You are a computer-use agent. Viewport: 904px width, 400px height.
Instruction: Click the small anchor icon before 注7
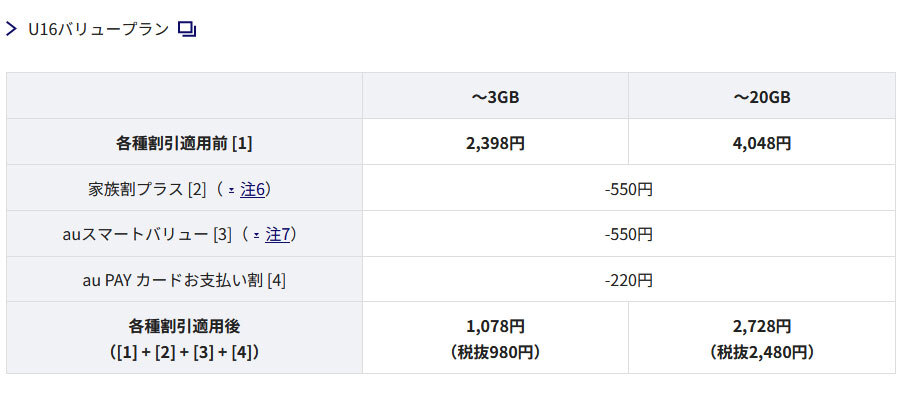(257, 235)
